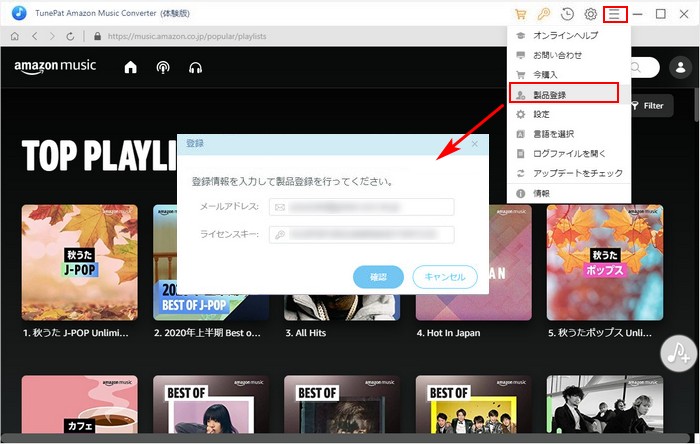Close the 登録 dialog with X
This screenshot has width=700, height=444.
[x=475, y=144]
